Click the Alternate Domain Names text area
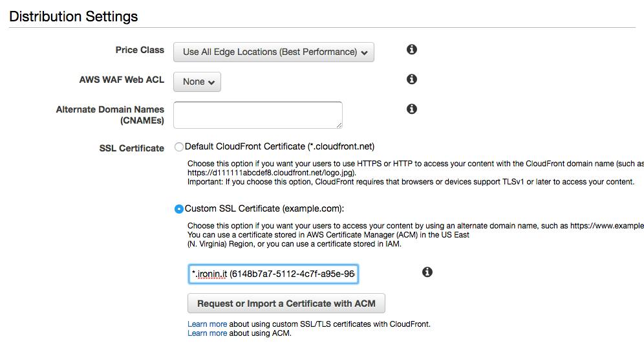The image size is (644, 354). (x=258, y=115)
